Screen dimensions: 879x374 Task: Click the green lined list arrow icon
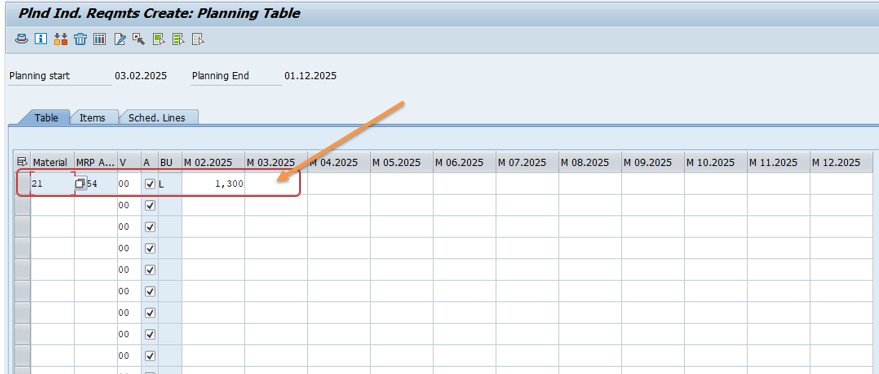[x=178, y=39]
